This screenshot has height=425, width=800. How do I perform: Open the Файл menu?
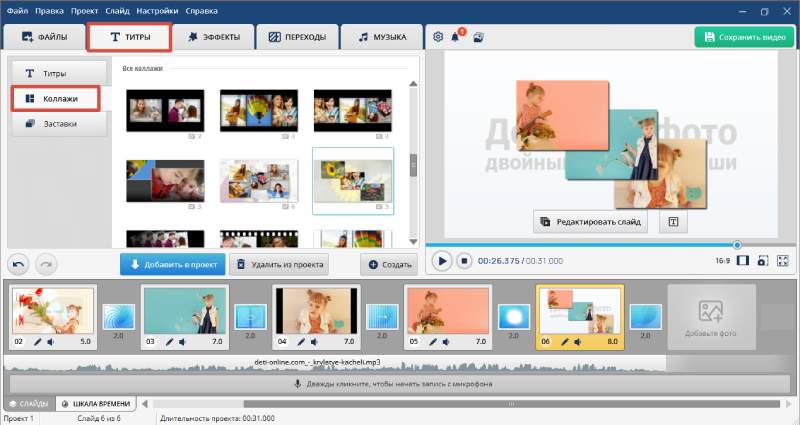point(17,11)
